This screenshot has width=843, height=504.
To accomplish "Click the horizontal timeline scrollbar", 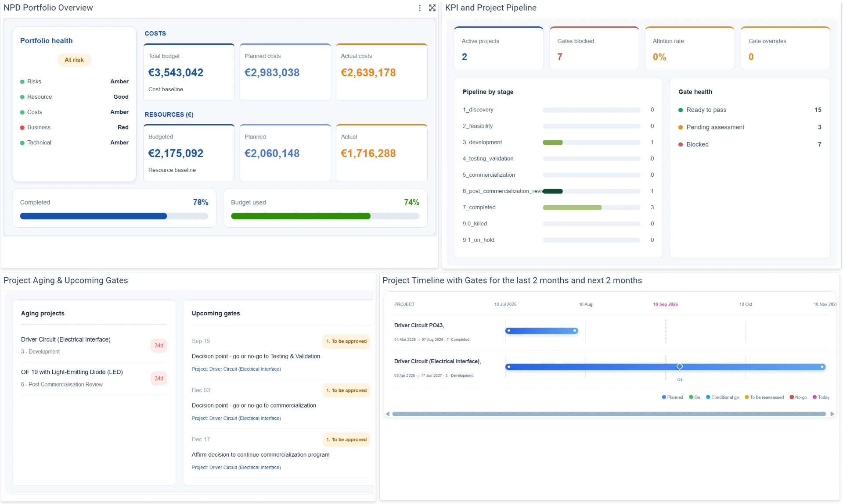I will coord(609,414).
